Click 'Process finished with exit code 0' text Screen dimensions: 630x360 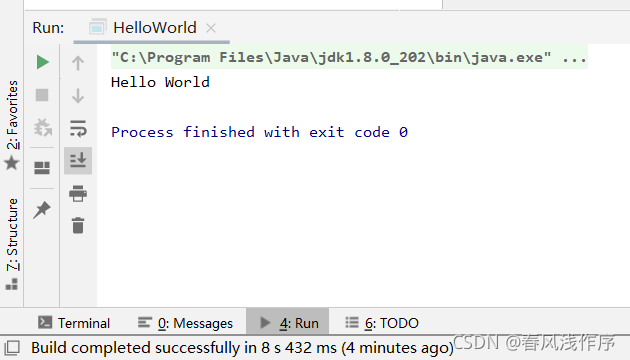coord(260,132)
